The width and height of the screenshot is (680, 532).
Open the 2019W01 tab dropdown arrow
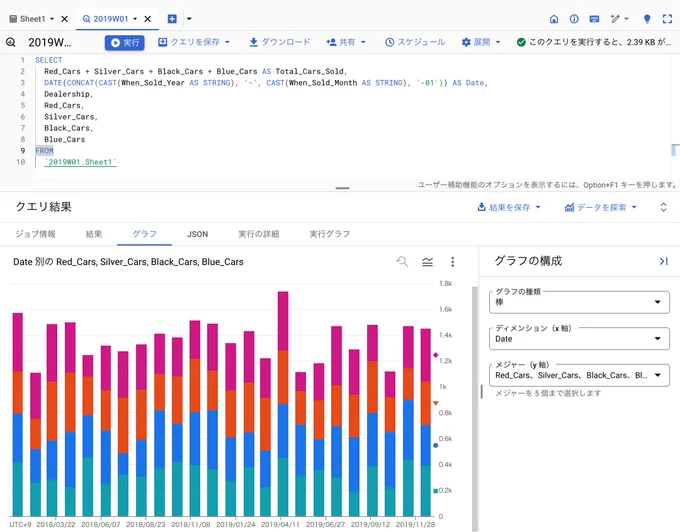pos(135,19)
